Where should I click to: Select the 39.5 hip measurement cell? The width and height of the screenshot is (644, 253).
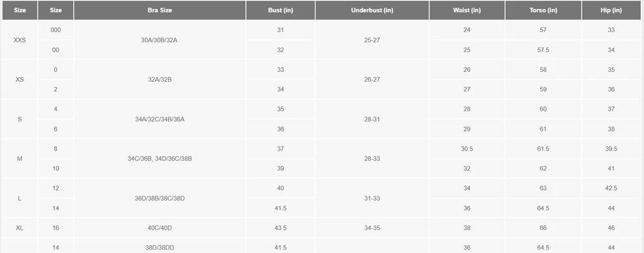point(611,149)
